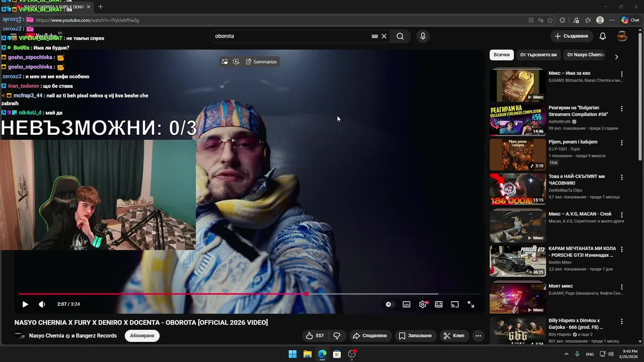Open YouTube notifications bell

click(603, 36)
